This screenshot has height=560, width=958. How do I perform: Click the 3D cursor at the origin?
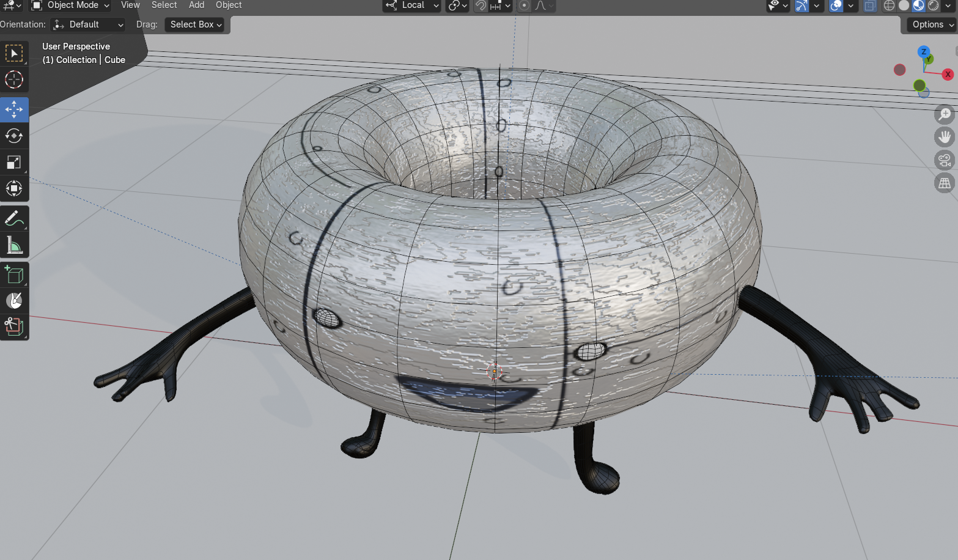tap(495, 371)
